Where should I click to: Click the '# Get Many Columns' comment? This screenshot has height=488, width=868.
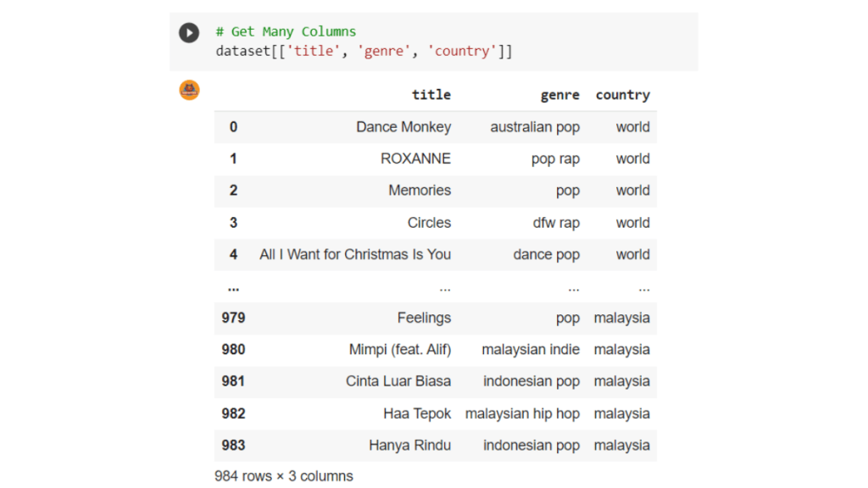285,31
